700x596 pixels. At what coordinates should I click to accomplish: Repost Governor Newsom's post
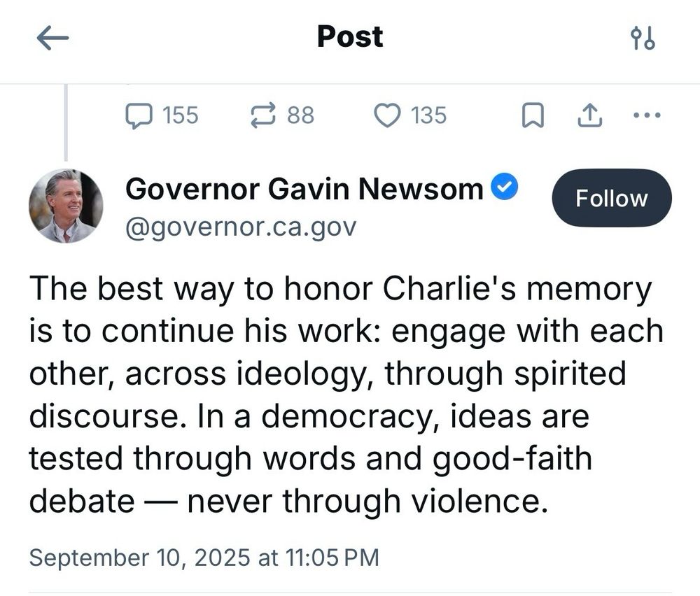[x=263, y=115]
